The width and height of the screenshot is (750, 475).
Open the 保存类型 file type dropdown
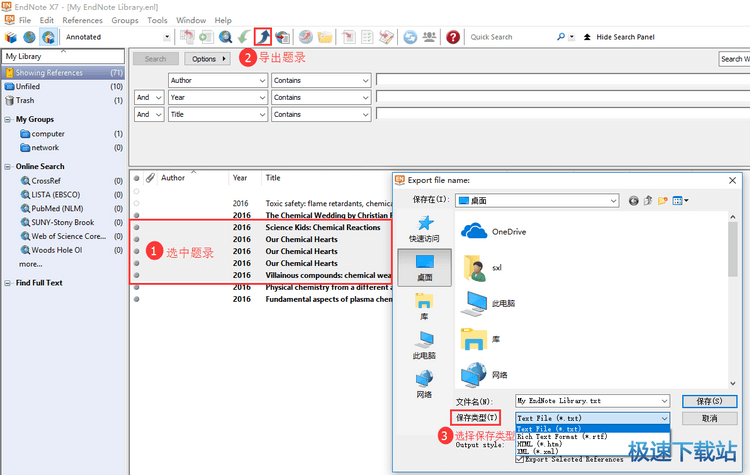click(x=664, y=419)
